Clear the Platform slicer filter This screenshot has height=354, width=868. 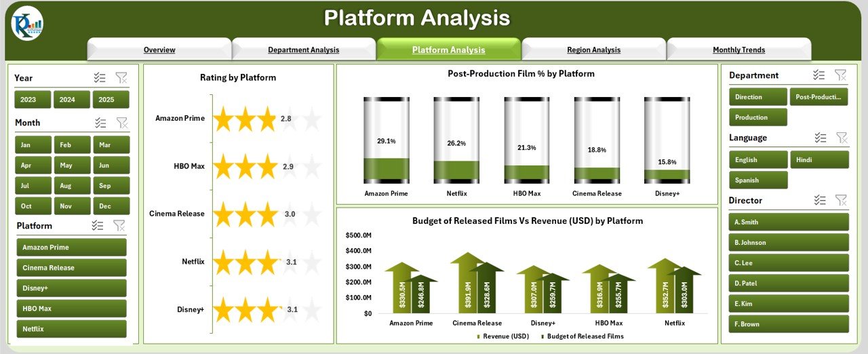[x=119, y=226]
